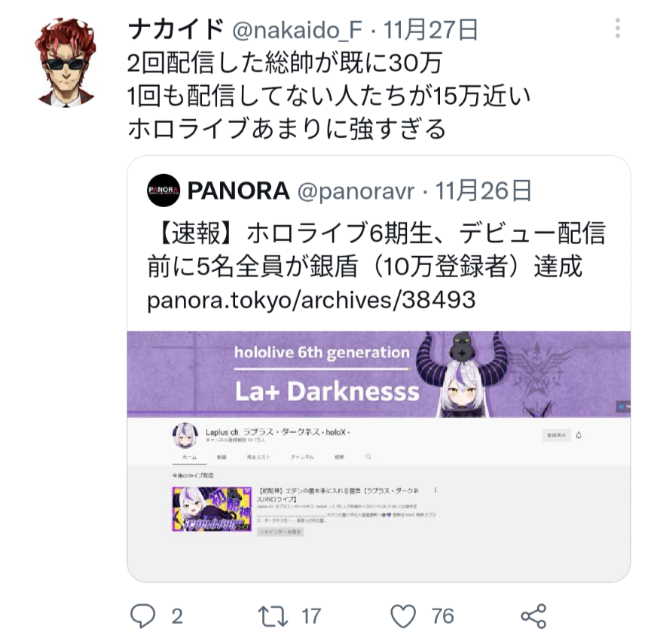The image size is (651, 644).
Task: Open the three-dot more options menu
Action: pos(617,28)
